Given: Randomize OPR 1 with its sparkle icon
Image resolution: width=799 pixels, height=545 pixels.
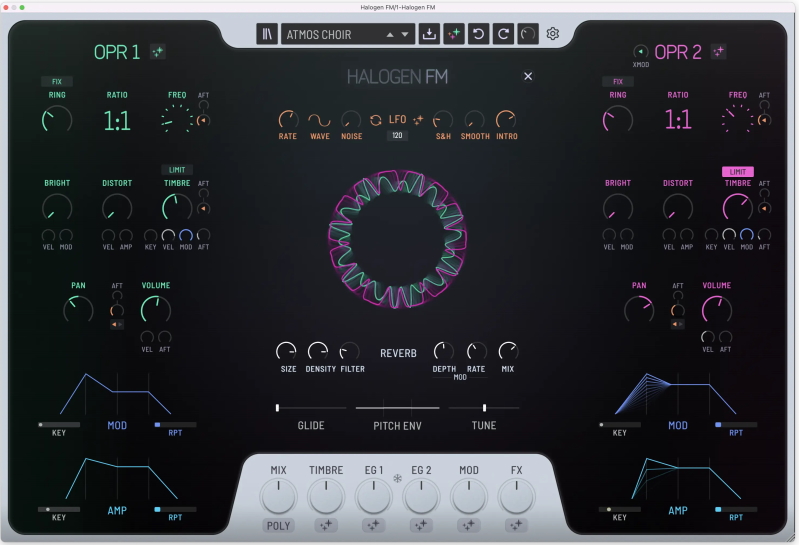Looking at the screenshot, I should tap(157, 51).
